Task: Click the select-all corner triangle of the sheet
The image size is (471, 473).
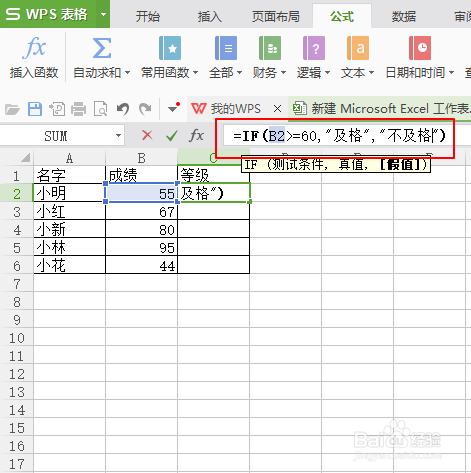Action: (25, 157)
